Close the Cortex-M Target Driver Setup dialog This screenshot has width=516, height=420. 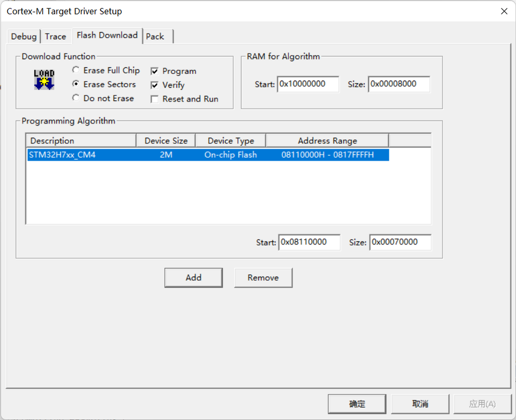(x=504, y=11)
